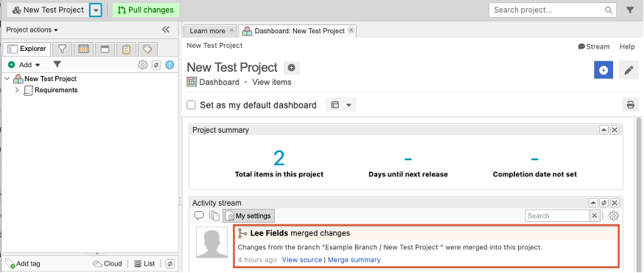Open the Project actions menu
Viewport: 644px width, 273px height.
coord(32,30)
